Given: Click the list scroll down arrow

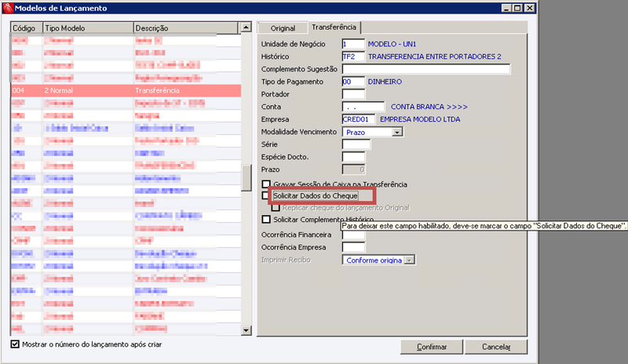Looking at the screenshot, I should point(246,330).
